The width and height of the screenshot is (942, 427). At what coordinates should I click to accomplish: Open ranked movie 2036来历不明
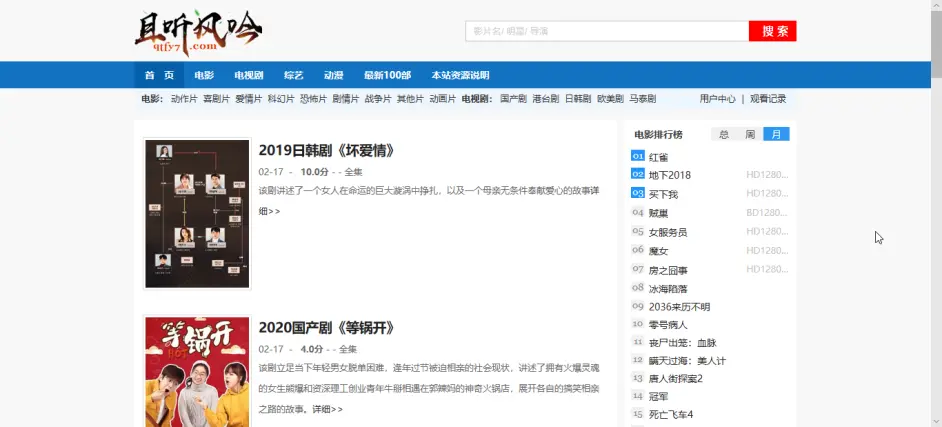pos(679,307)
